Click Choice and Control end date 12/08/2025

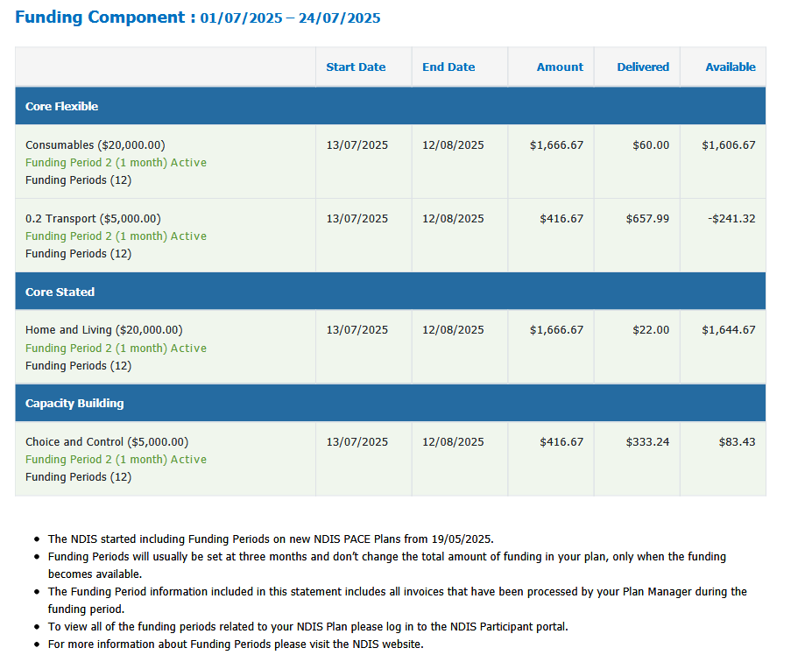coord(453,441)
